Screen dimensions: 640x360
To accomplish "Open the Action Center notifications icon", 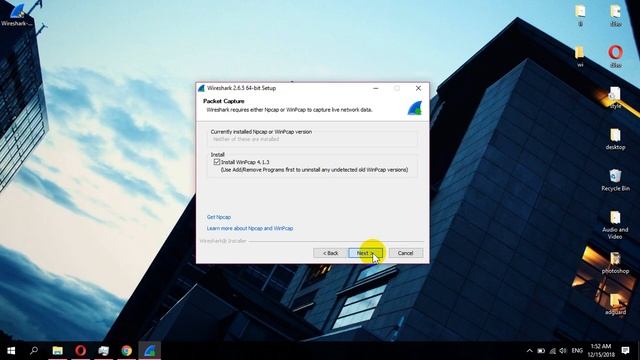I will 625,351.
